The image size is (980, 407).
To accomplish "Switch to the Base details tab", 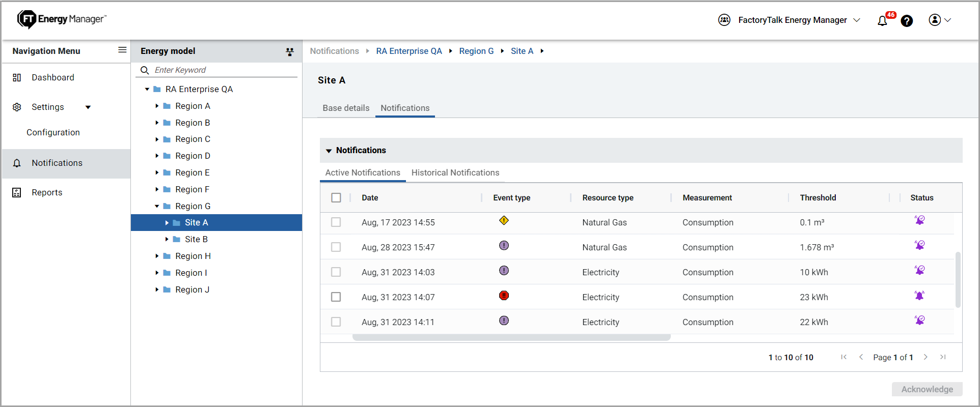I will [346, 108].
